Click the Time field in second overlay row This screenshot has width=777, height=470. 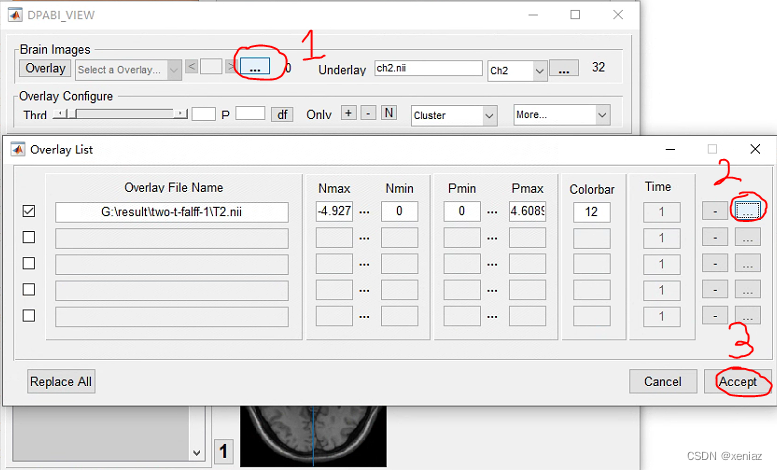(661, 238)
